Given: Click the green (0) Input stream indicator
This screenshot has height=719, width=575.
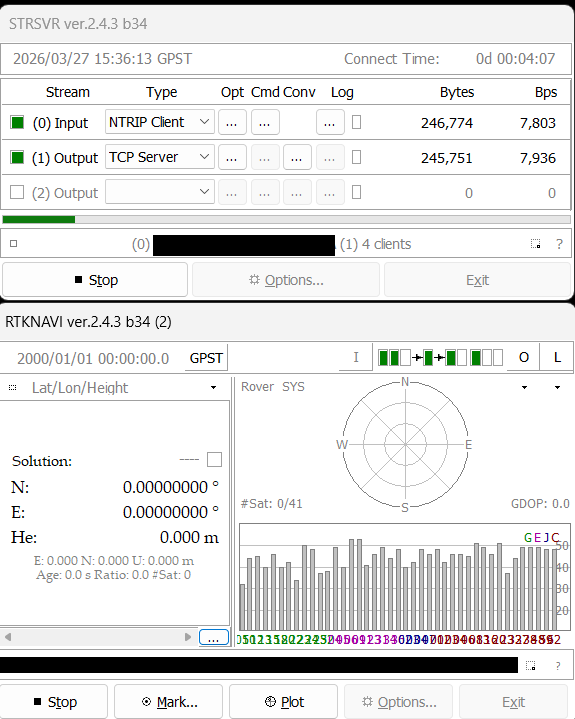Looking at the screenshot, I should 17,122.
